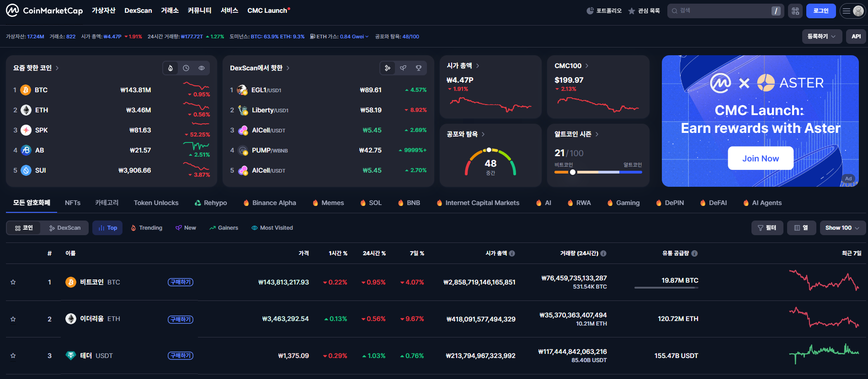The height and width of the screenshot is (379, 868).
Task: Click the 열 columns button
Action: pyautogui.click(x=801, y=228)
